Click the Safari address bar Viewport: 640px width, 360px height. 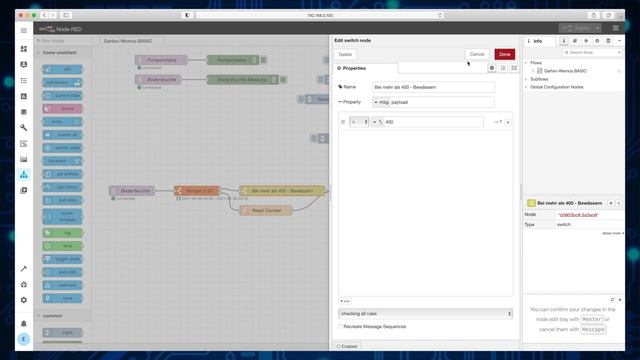320,15
